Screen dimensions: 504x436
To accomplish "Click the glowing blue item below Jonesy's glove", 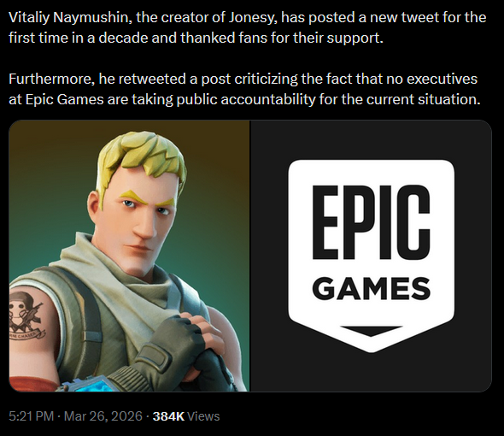I will coord(93,385).
